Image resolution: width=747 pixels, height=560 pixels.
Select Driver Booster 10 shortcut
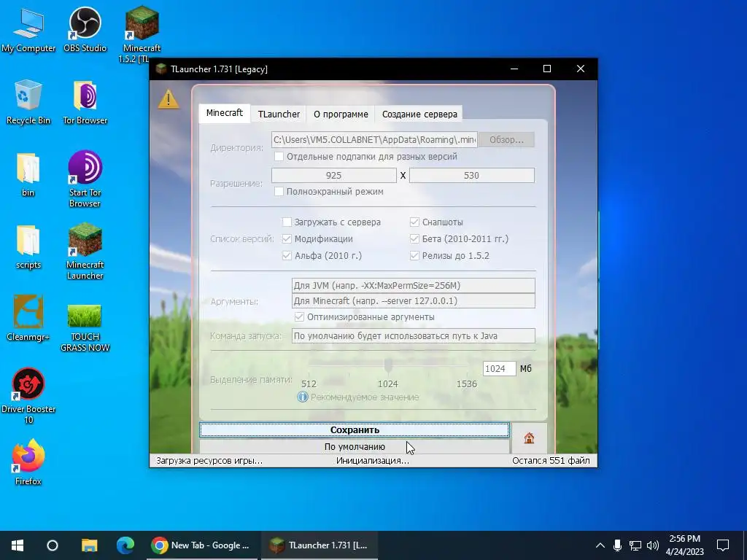28,396
